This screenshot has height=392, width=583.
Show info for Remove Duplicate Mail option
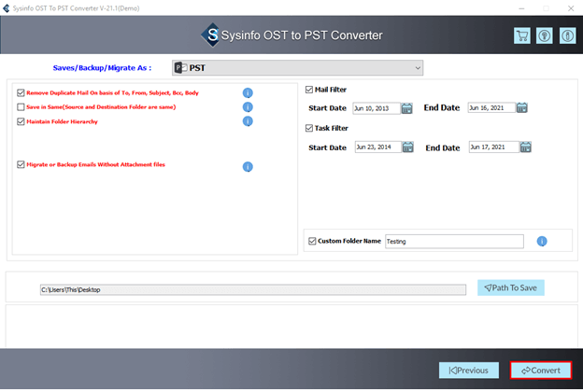tap(248, 92)
